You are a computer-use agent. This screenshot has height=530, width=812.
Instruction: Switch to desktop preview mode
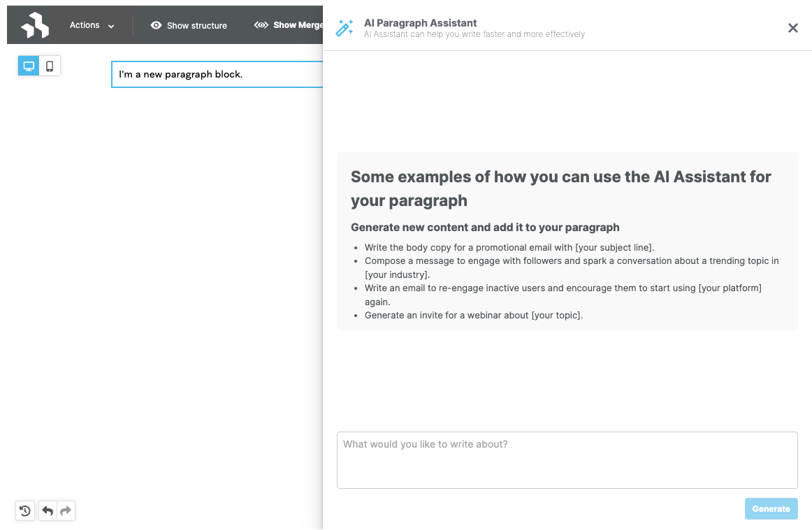coord(29,66)
